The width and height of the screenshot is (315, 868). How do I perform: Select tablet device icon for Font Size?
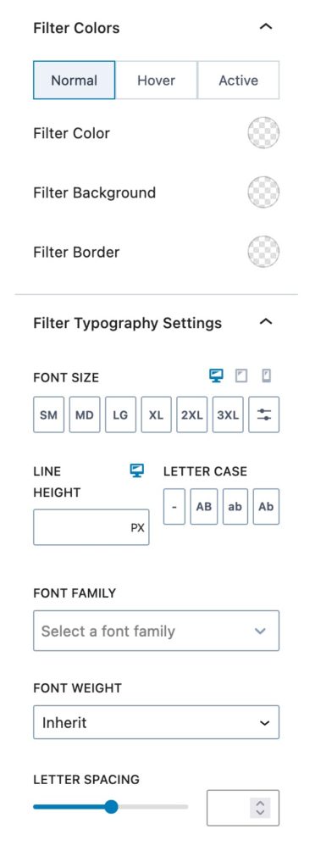pos(240,376)
